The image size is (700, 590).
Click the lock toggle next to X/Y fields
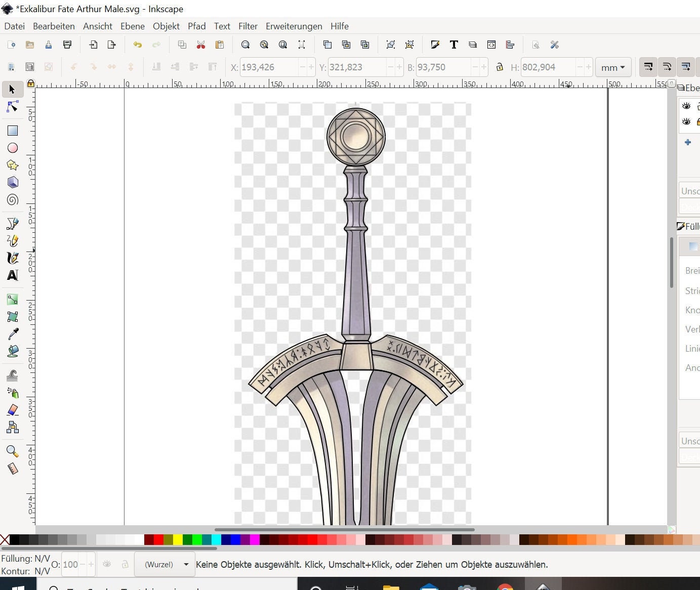tap(500, 67)
